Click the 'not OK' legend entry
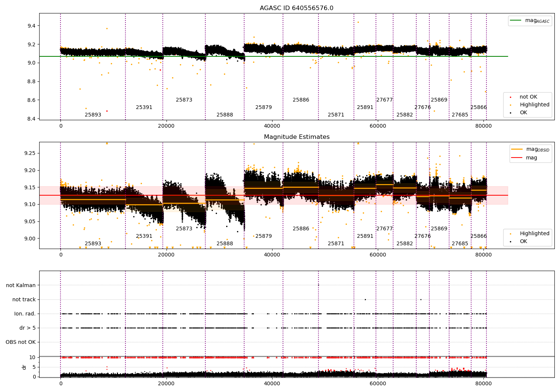 (x=528, y=97)
